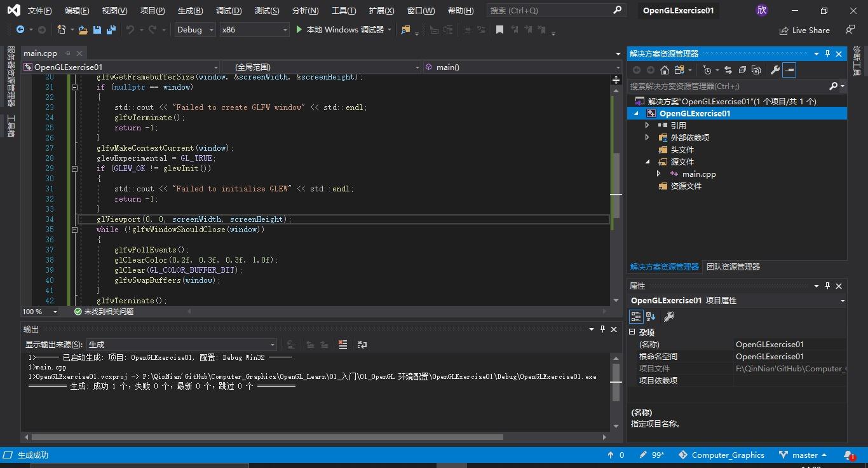Switch Properties panel to alphabetical sorting
Screen dimensions: 868x468
click(x=650, y=316)
